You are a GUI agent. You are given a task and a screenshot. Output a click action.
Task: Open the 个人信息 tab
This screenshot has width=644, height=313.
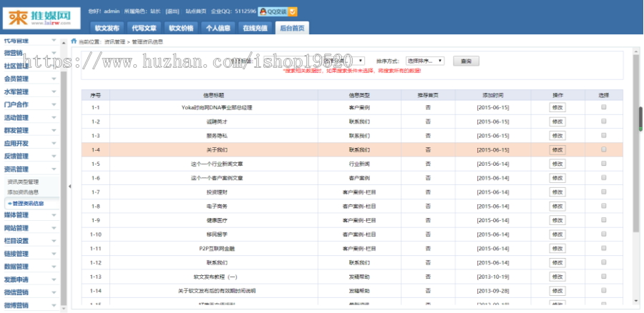point(218,28)
